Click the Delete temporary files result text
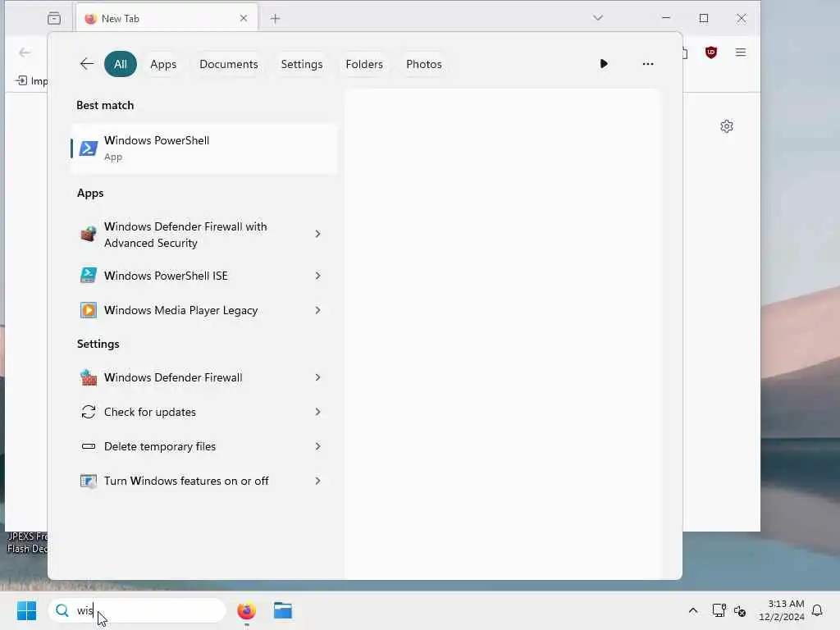 [160, 446]
